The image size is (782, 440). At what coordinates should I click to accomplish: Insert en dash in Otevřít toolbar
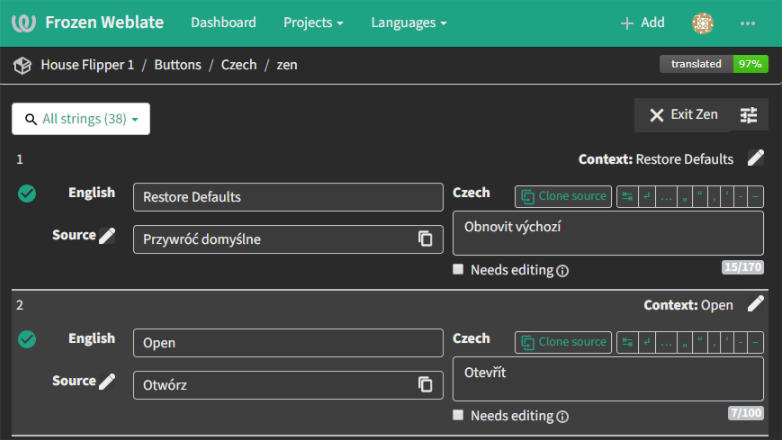(741, 342)
